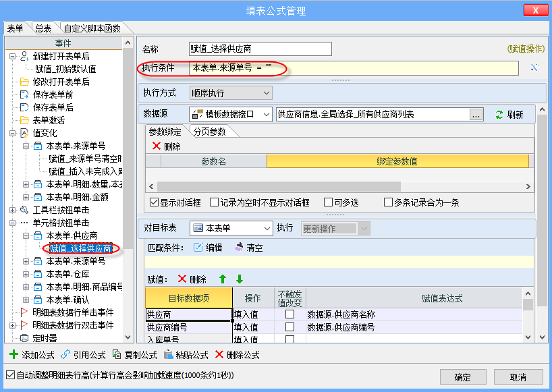Image resolution: width=552 pixels, height=392 pixels.
Task: Select 赋值_初始默认值 tree item
Action: click(x=65, y=69)
